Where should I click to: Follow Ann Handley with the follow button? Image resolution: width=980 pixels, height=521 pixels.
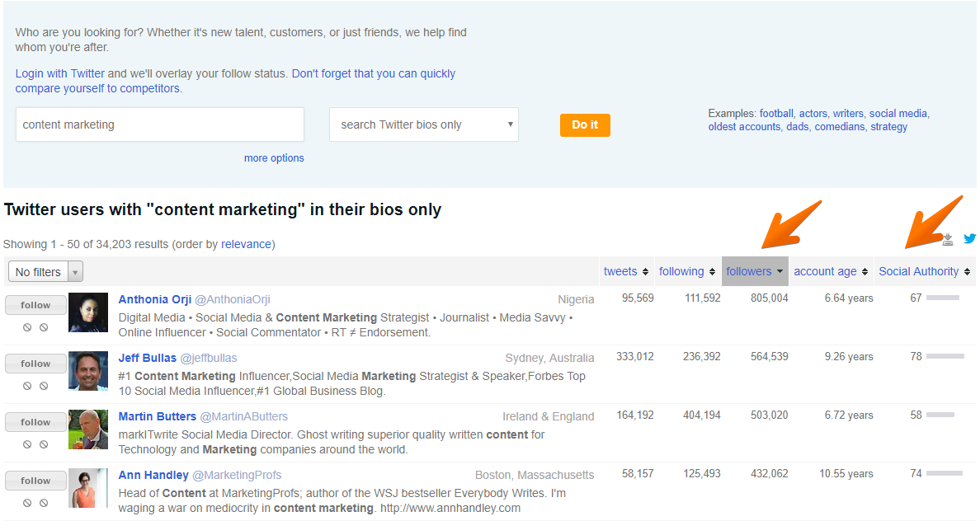point(35,481)
